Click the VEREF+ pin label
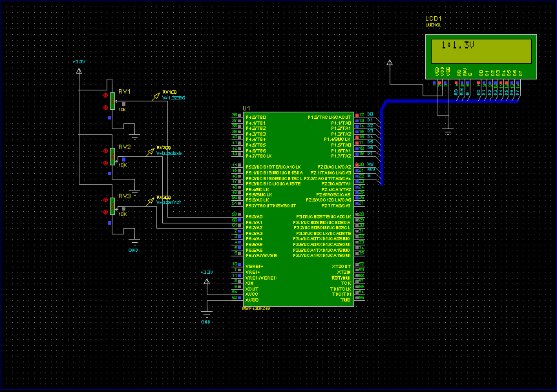The image size is (557, 392). tap(255, 266)
